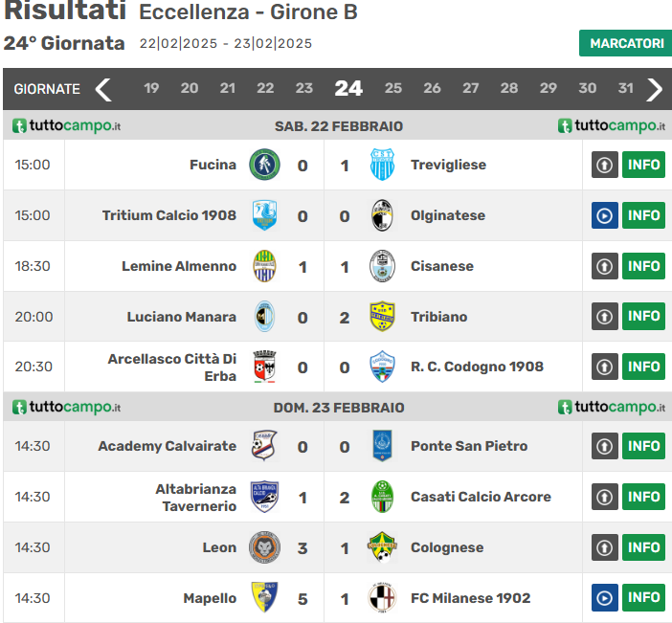Go to previous giornata with left arrow
This screenshot has width=672, height=623.
click(103, 89)
